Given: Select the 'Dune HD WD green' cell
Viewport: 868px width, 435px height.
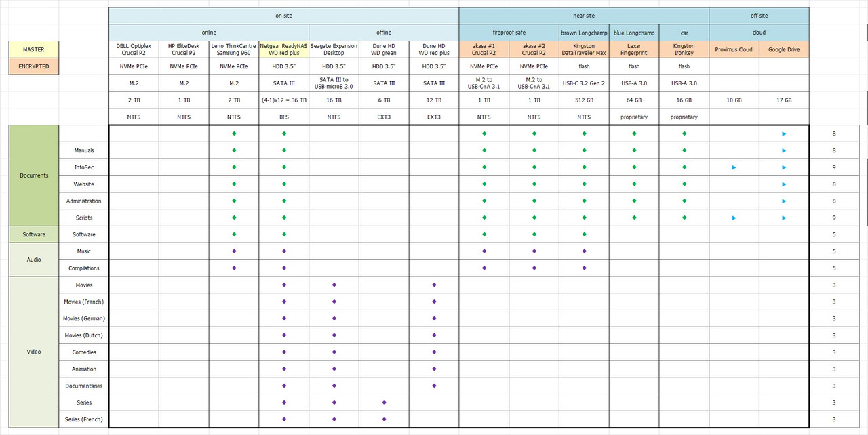Looking at the screenshot, I should click(x=384, y=49).
